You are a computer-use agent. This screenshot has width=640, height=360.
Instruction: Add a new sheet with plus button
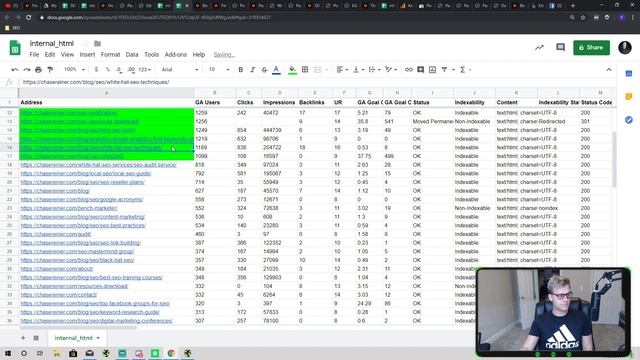[x=23, y=338]
